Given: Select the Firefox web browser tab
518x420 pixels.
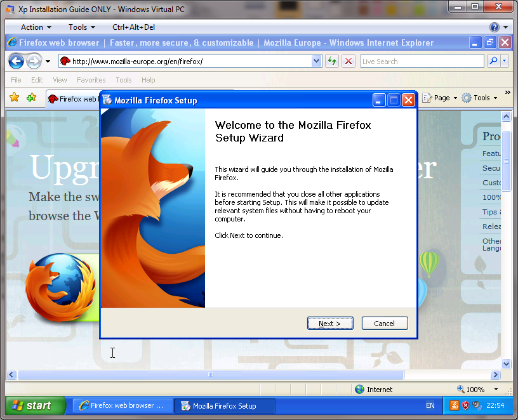Looking at the screenshot, I should pyautogui.click(x=72, y=99).
